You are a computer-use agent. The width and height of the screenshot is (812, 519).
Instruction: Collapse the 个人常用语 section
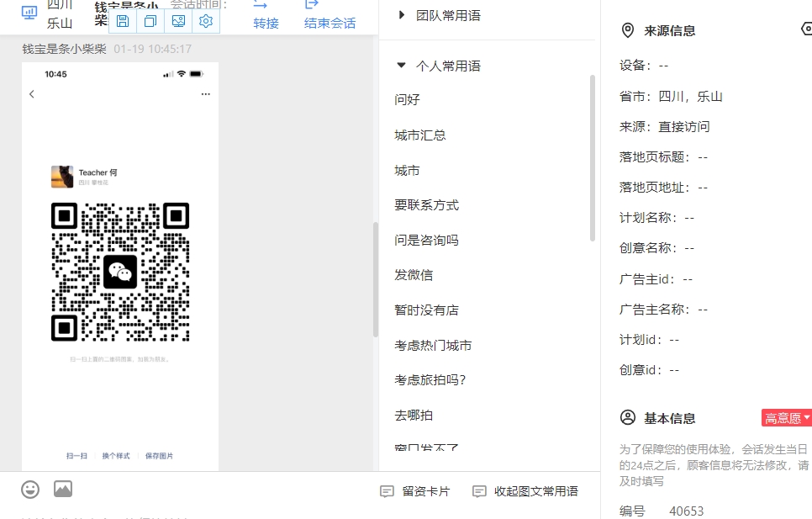coord(440,66)
